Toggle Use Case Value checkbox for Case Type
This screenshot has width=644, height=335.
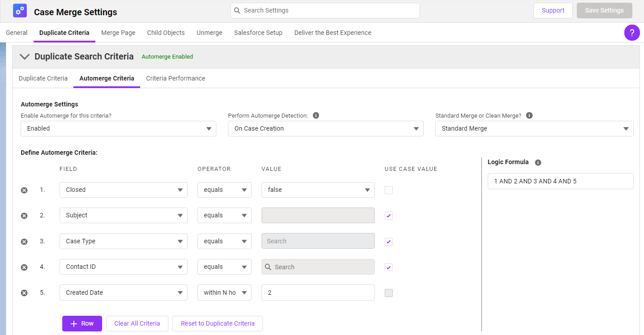click(x=389, y=242)
